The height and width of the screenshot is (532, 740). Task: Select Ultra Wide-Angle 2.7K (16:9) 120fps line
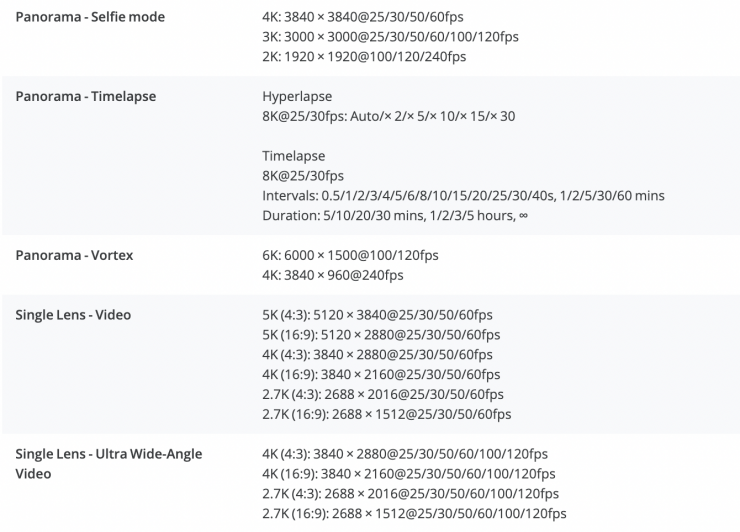coord(413,513)
